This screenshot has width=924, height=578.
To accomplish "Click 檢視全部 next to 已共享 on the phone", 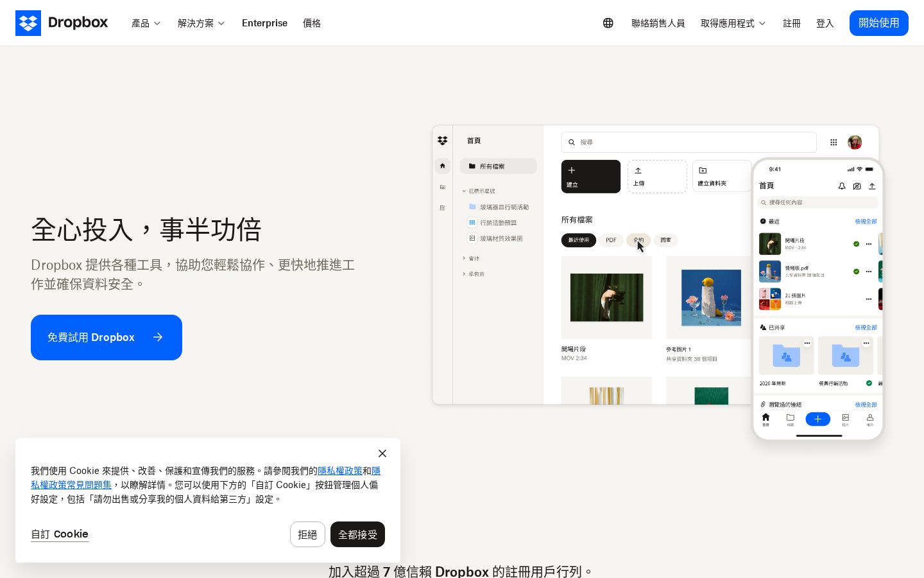I will coord(866,328).
